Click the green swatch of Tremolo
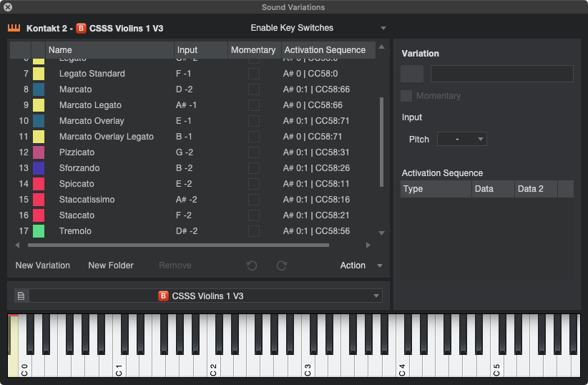The height and width of the screenshot is (385, 588). [x=39, y=231]
